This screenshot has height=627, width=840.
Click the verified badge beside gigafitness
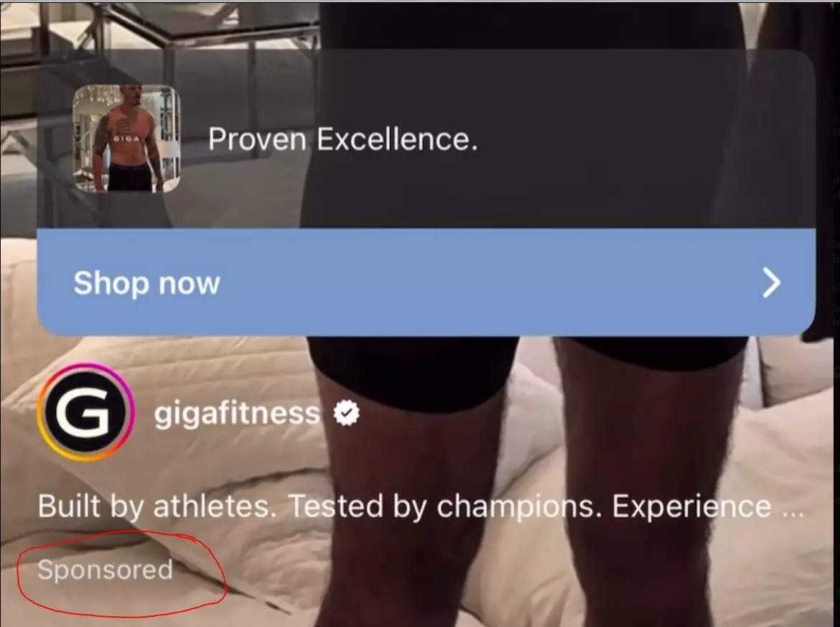pyautogui.click(x=346, y=413)
